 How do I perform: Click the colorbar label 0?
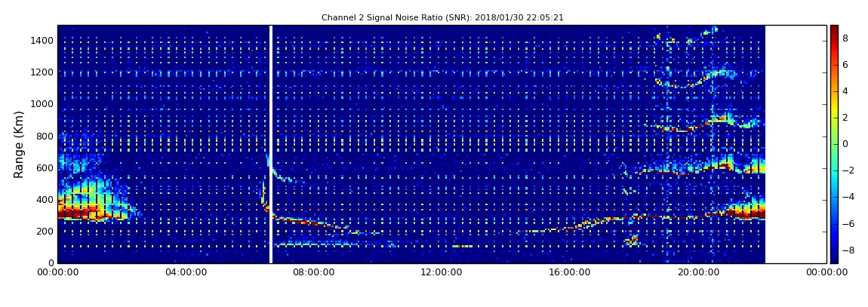pos(845,144)
